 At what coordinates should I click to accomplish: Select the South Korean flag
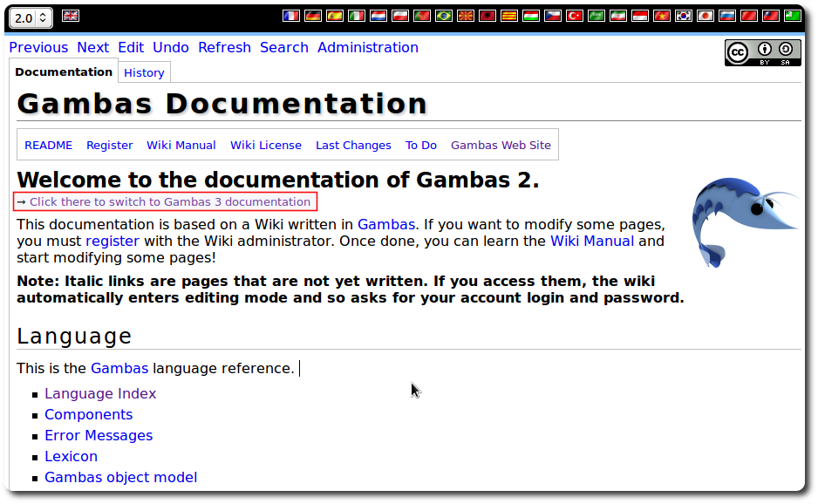[x=684, y=16]
